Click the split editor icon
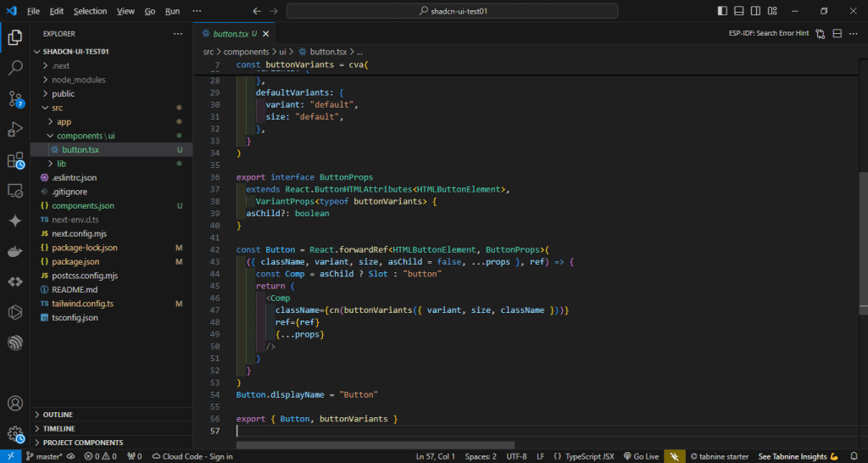Image resolution: width=868 pixels, height=463 pixels. [x=836, y=33]
